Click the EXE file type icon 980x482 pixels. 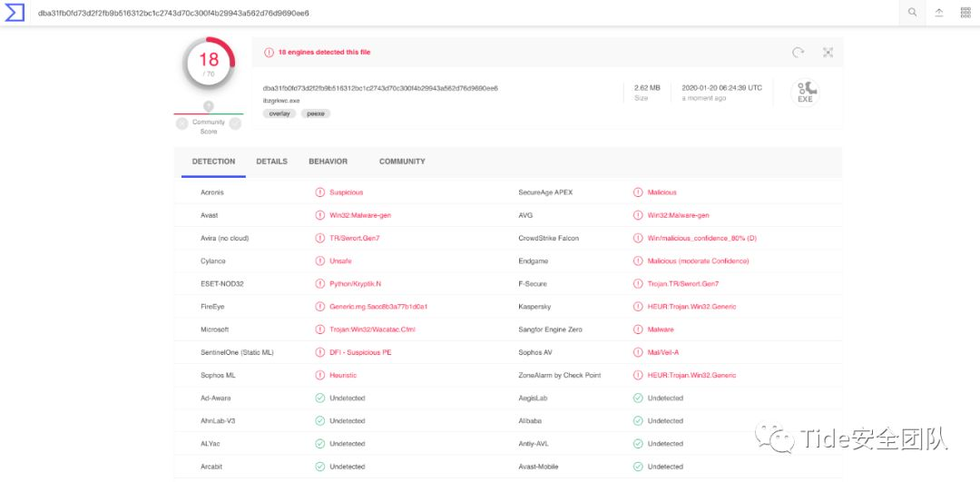click(x=805, y=93)
